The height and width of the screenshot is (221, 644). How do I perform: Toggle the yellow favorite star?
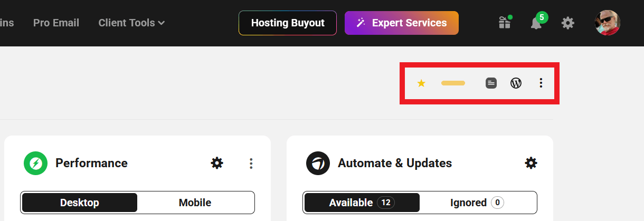[421, 83]
